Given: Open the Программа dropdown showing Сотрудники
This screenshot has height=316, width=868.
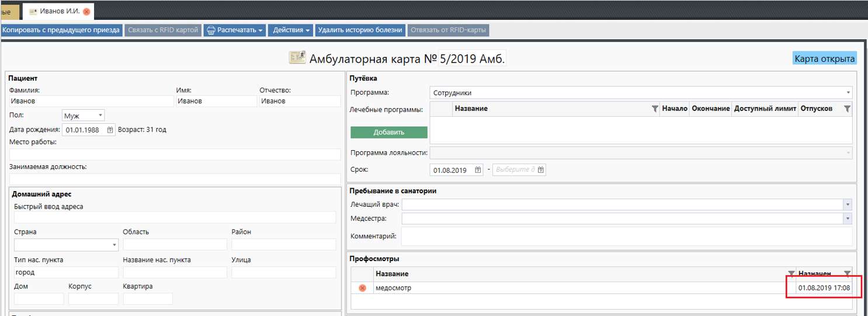Looking at the screenshot, I should pyautogui.click(x=847, y=93).
